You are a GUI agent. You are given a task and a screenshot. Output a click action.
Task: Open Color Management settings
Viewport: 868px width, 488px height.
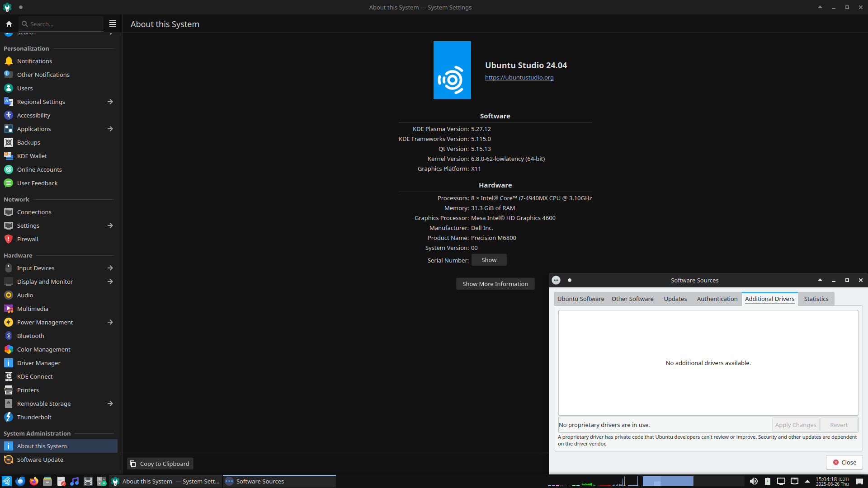tap(59, 349)
